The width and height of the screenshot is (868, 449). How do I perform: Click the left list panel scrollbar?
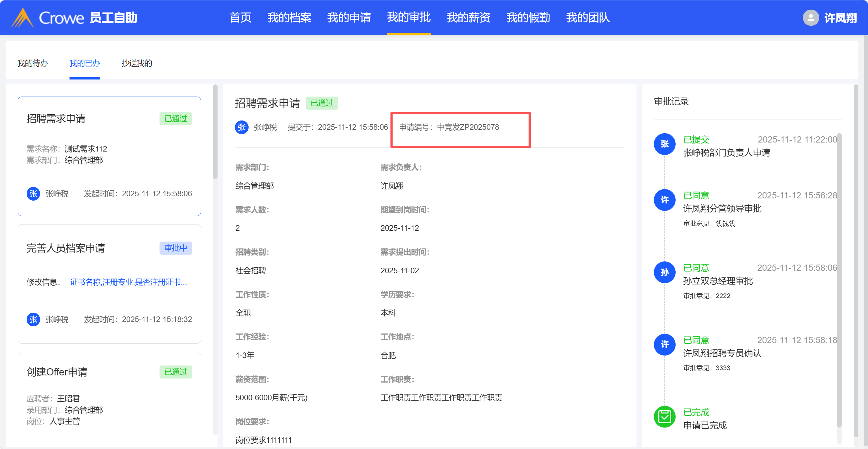coord(215,132)
